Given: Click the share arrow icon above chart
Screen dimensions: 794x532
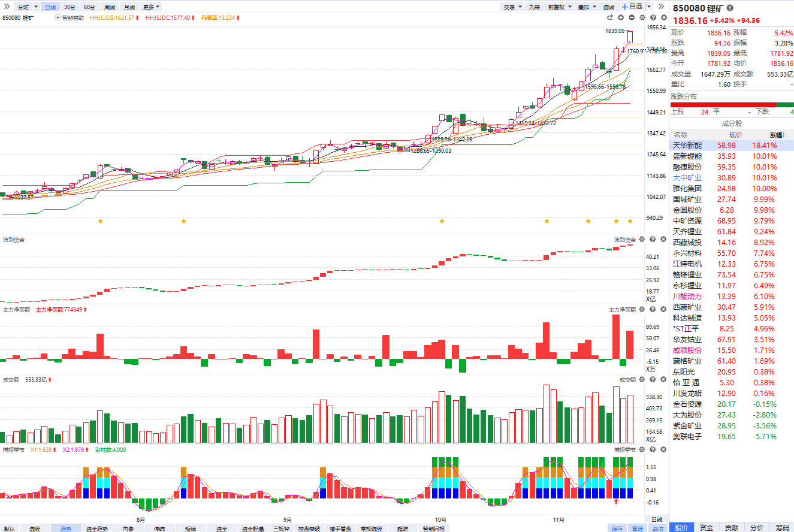Looking at the screenshot, I should point(611,18).
